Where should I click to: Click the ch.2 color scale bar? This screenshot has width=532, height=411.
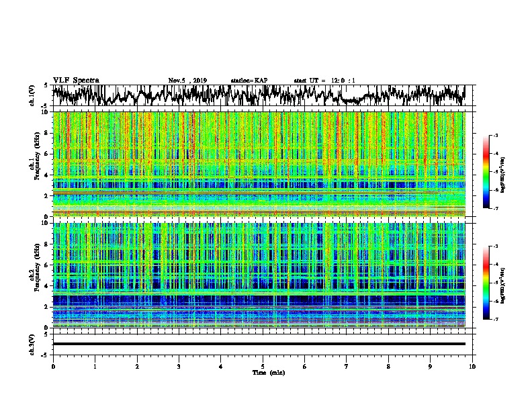(486, 283)
